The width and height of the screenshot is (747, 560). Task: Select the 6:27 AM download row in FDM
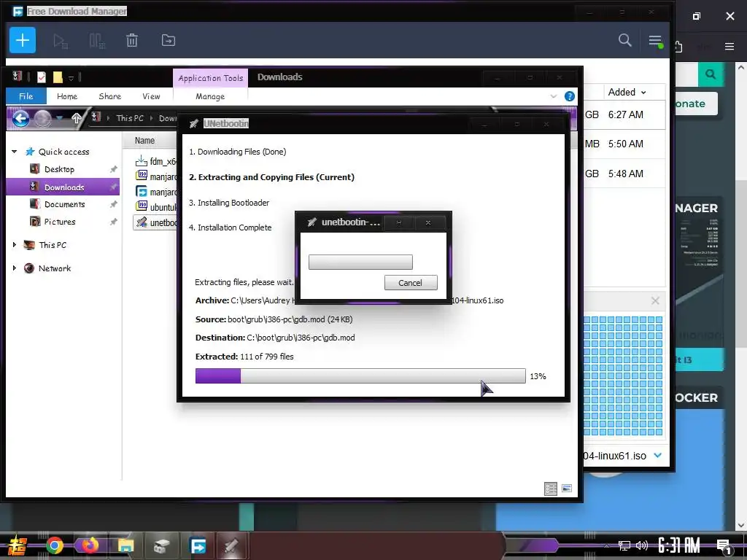(x=624, y=114)
